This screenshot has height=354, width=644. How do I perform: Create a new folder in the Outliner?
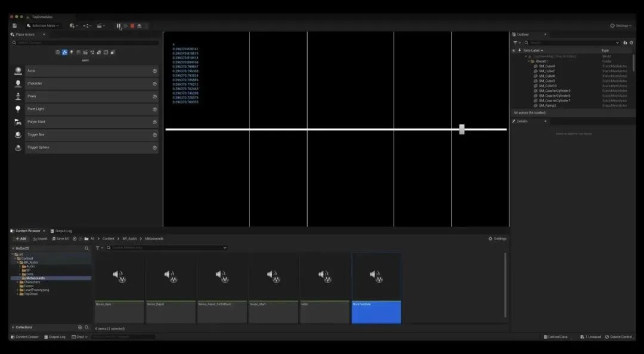625,43
